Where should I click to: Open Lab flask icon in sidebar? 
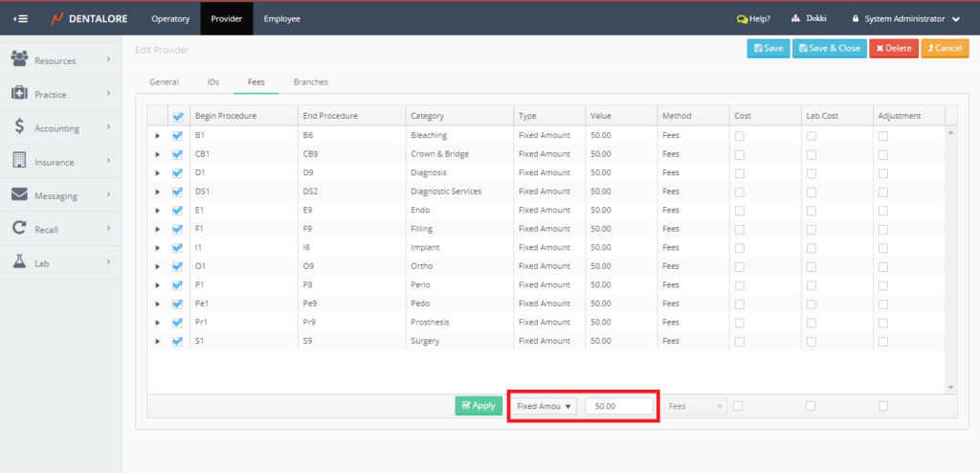point(19,261)
